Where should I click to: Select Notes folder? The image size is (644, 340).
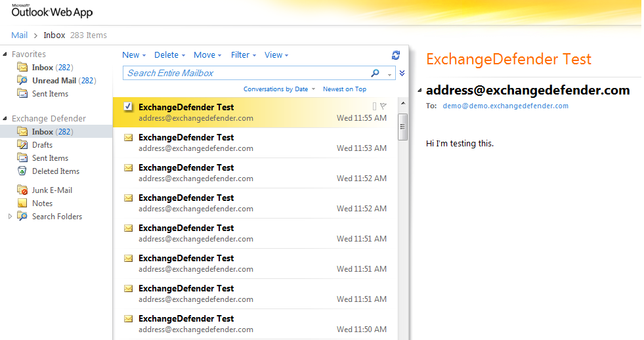[42, 203]
